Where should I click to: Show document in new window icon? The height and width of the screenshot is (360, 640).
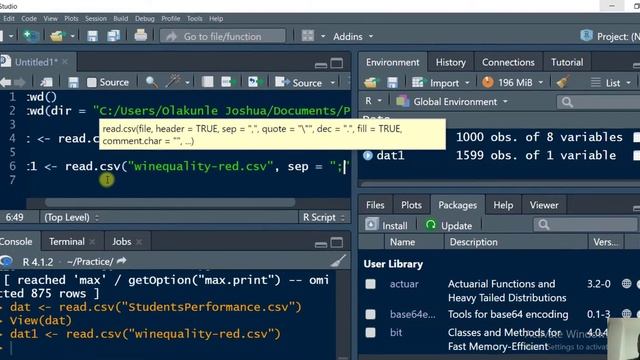coord(47,82)
